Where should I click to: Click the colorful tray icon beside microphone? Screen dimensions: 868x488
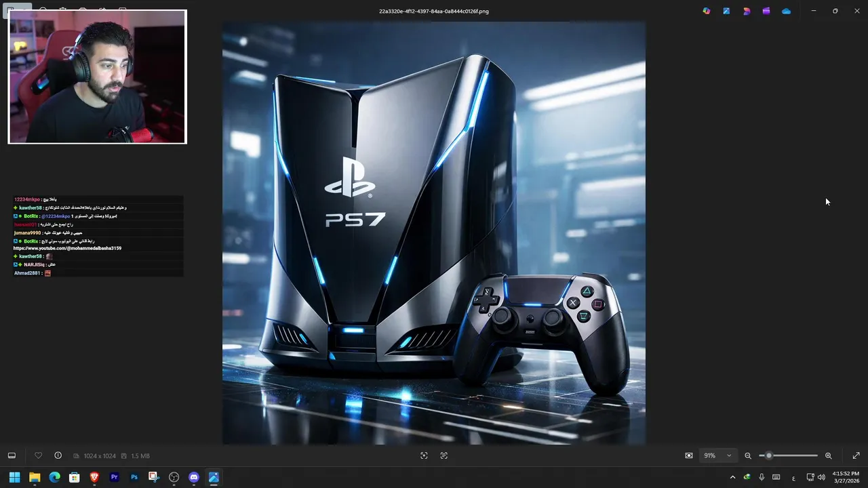(x=747, y=477)
